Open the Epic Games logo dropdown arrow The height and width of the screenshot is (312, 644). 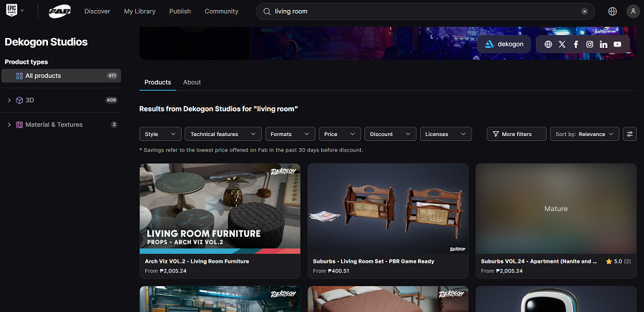[x=22, y=11]
